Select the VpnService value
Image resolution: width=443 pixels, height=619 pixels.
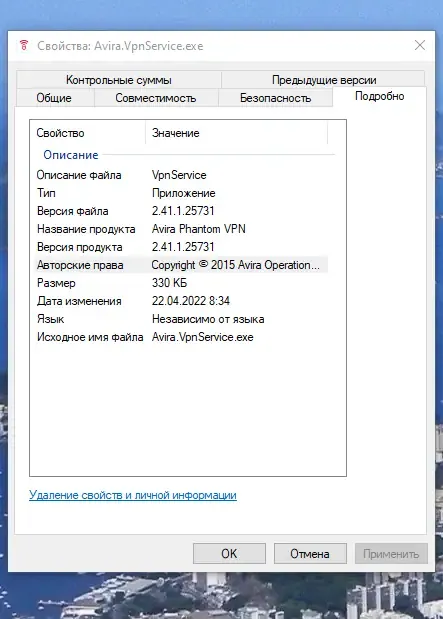click(x=179, y=175)
